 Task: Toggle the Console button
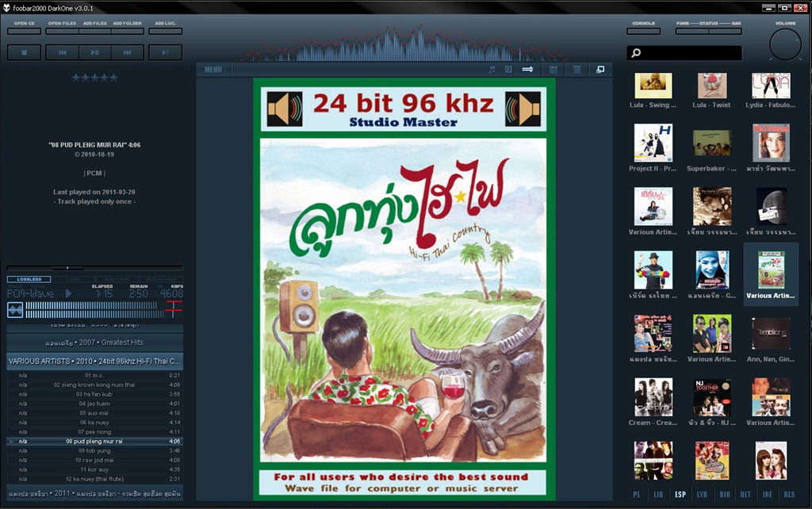[x=644, y=31]
